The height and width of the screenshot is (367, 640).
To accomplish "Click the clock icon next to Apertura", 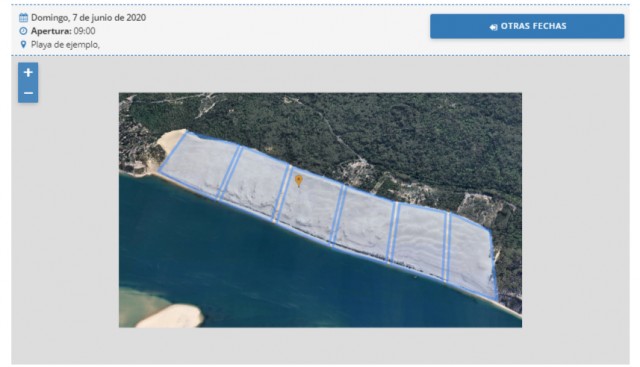I will 23,31.
